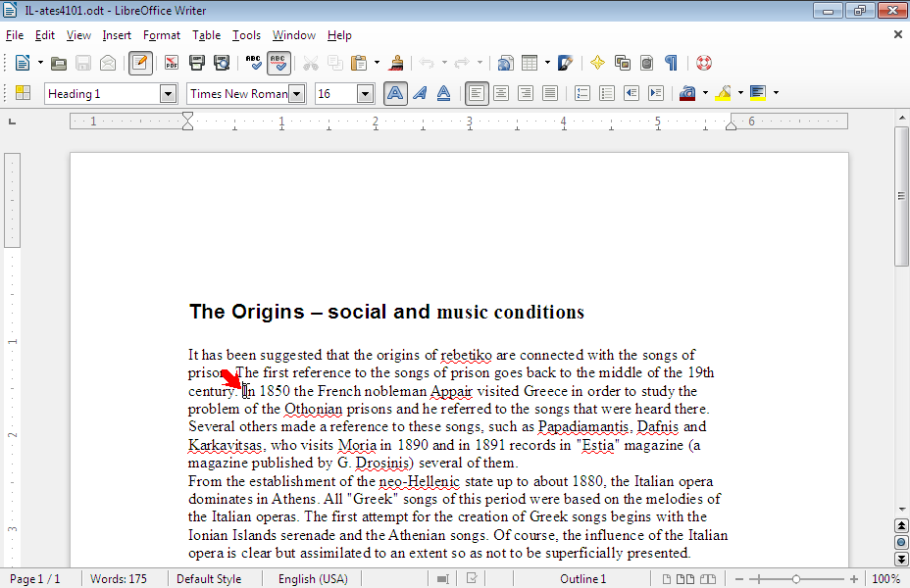
Task: Open the Table menu
Action: pos(207,35)
